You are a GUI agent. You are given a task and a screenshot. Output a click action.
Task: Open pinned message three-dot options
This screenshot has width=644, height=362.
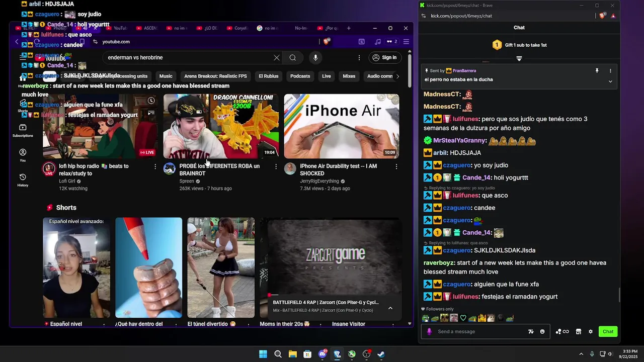(610, 71)
